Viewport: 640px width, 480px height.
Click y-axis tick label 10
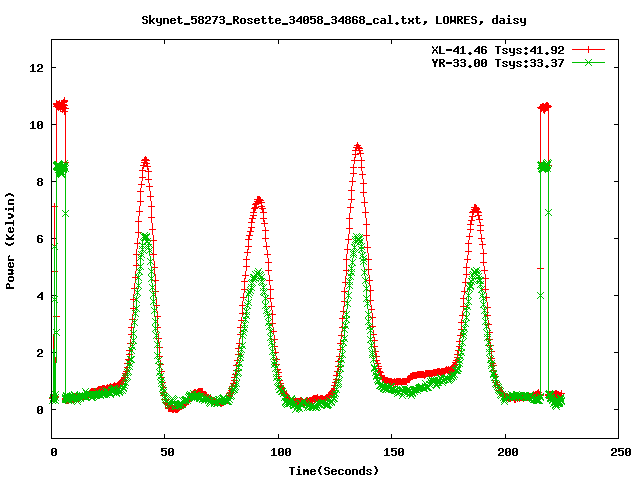(x=36, y=125)
